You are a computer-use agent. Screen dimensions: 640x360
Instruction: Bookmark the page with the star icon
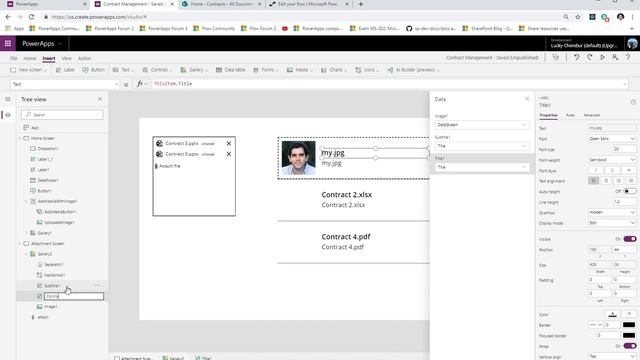[578, 17]
